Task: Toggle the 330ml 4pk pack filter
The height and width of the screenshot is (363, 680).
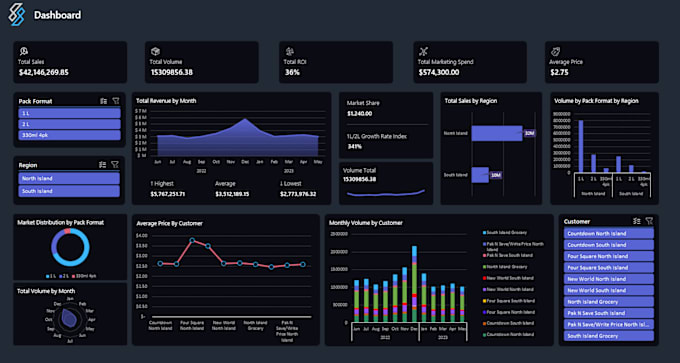Action: click(69, 135)
